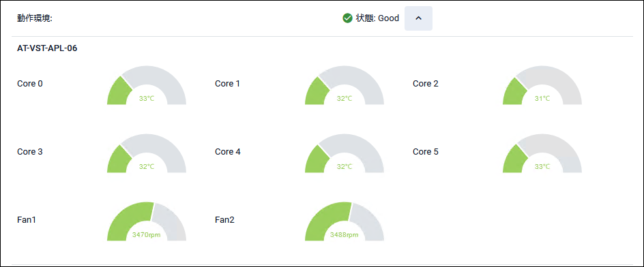Click the green status checkmark icon

click(x=347, y=18)
